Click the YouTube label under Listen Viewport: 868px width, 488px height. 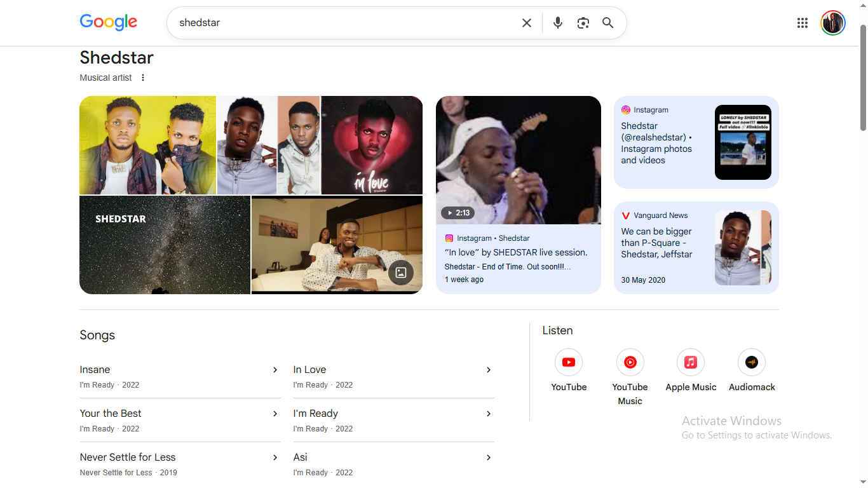click(569, 387)
